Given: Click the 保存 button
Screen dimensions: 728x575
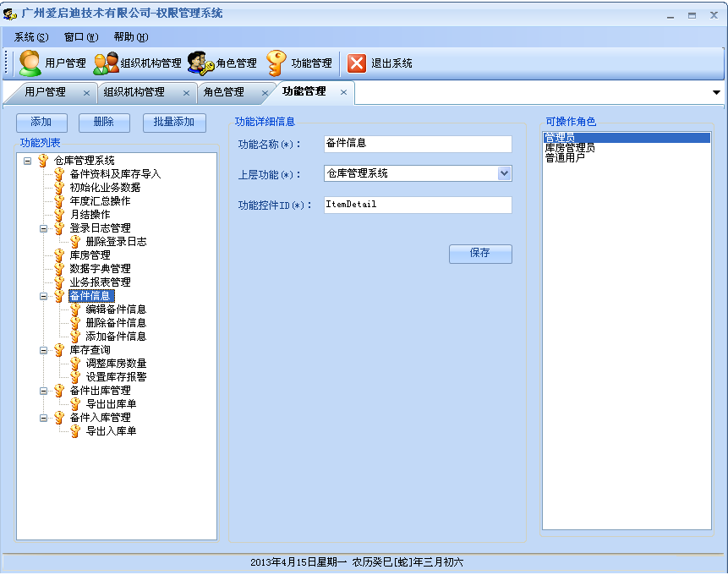Looking at the screenshot, I should 480,254.
